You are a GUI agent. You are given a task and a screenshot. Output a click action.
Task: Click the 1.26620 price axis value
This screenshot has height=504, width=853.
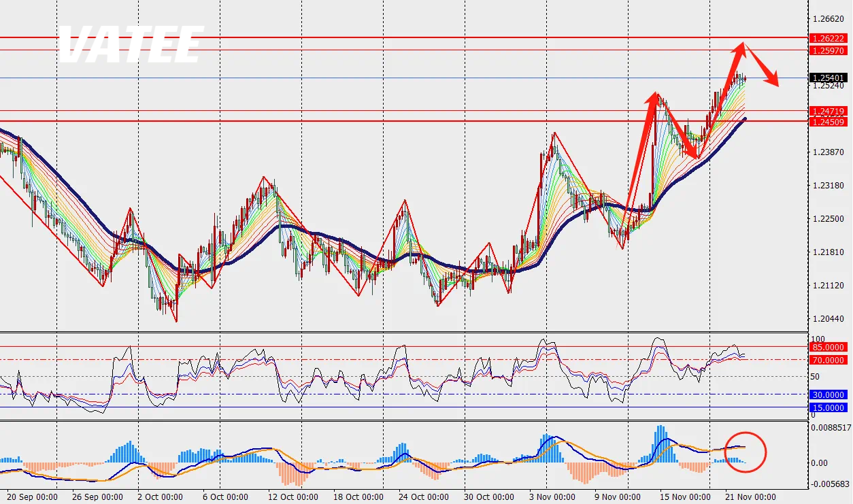[x=829, y=19]
